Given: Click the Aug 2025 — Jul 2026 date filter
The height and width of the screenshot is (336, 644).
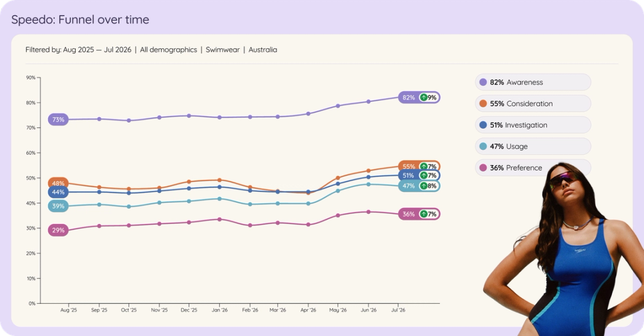Looking at the screenshot, I should click(x=97, y=49).
